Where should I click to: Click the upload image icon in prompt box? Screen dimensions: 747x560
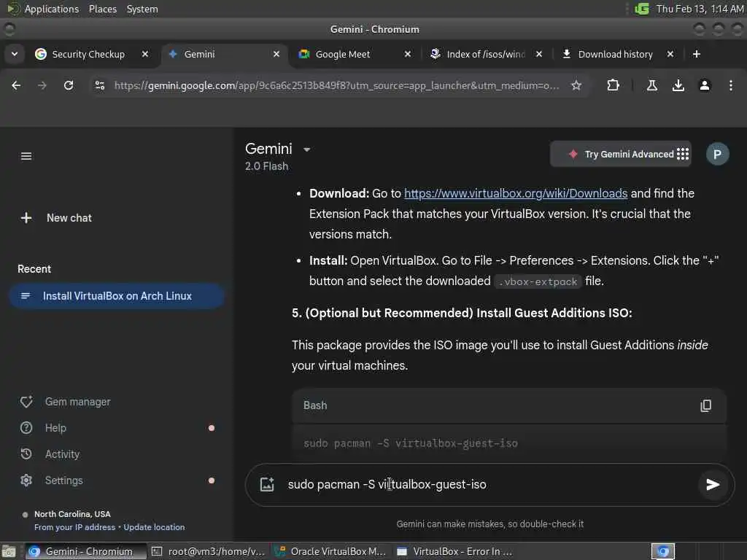tap(267, 484)
